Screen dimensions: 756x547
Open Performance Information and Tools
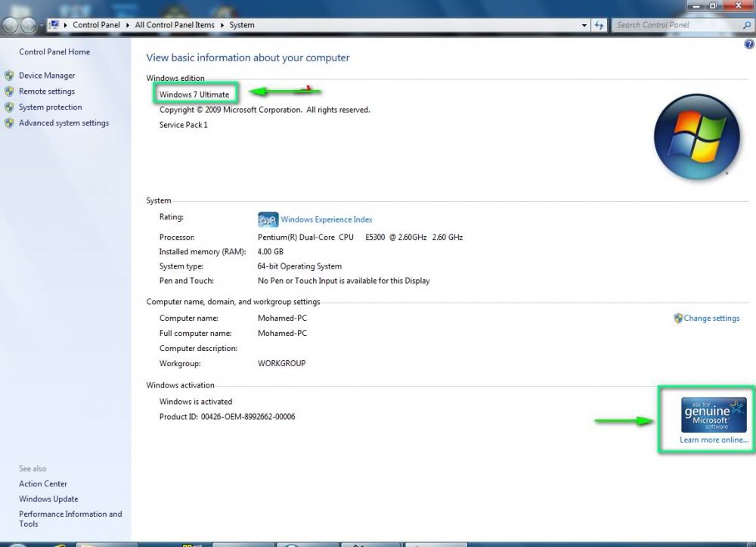[x=70, y=518]
